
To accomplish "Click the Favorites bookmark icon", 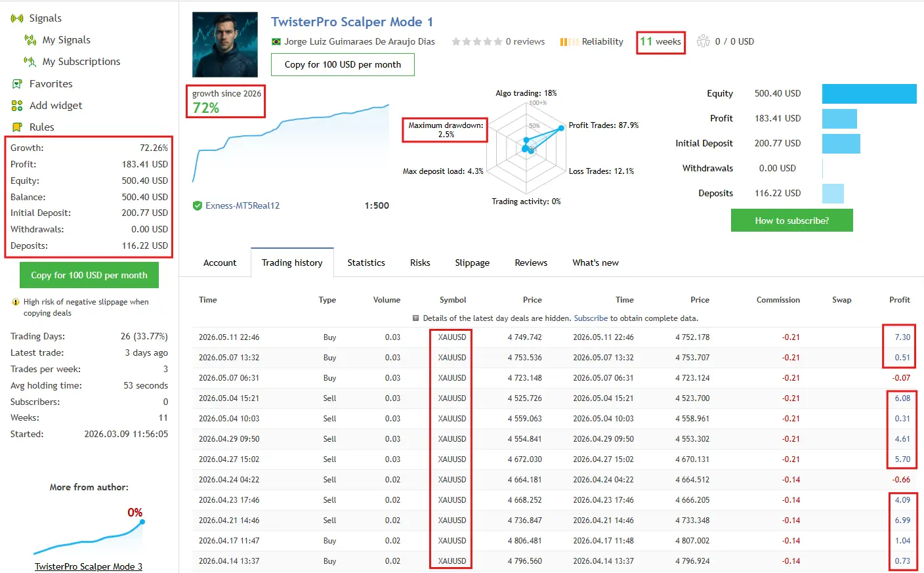I will (x=17, y=84).
